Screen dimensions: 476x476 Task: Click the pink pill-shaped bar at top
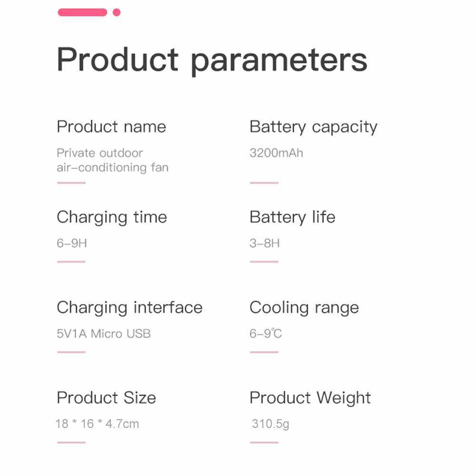click(82, 12)
